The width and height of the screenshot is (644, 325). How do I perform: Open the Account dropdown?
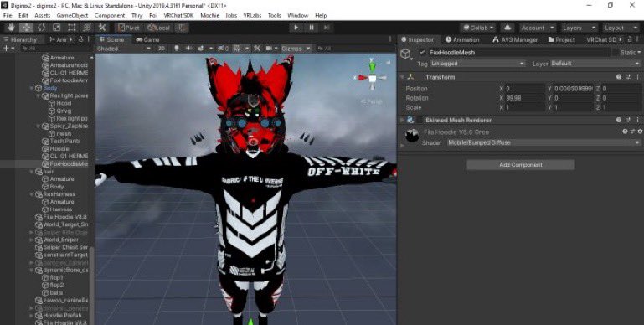[537, 28]
